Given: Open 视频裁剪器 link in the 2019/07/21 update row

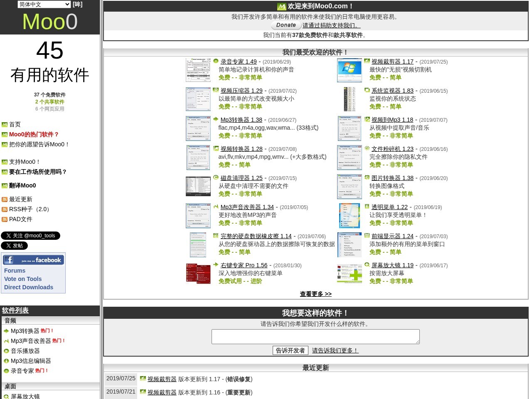Looking at the screenshot, I should tap(162, 392).
